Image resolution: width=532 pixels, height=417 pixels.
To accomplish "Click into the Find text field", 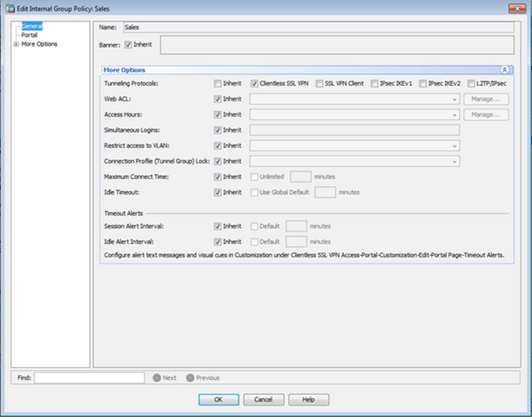I will [89, 378].
